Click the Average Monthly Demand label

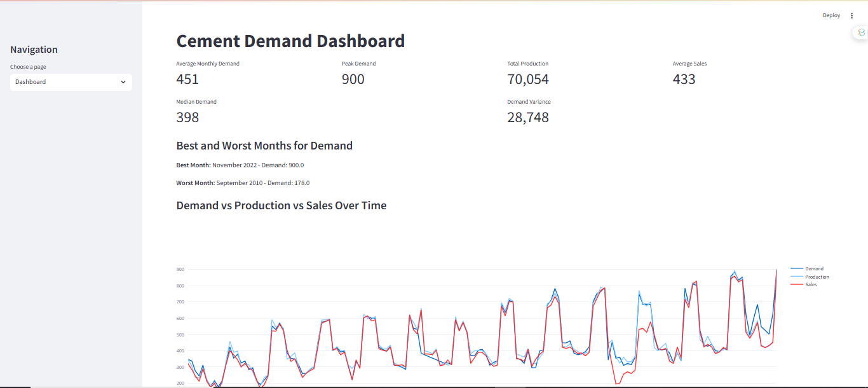[208, 64]
